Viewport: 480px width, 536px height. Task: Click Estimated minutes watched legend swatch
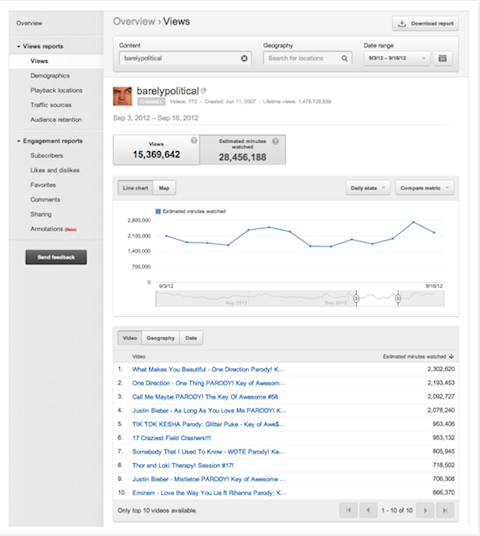[158, 211]
